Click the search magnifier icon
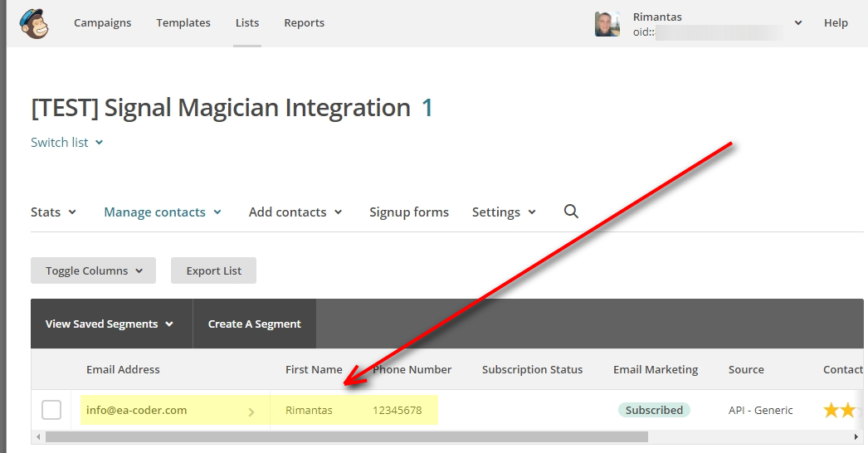The image size is (868, 453). coord(571,212)
